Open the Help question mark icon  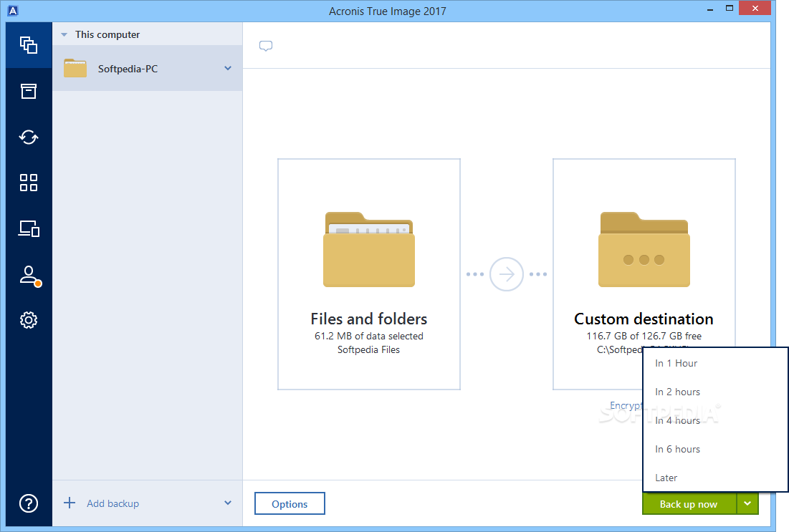click(29, 503)
